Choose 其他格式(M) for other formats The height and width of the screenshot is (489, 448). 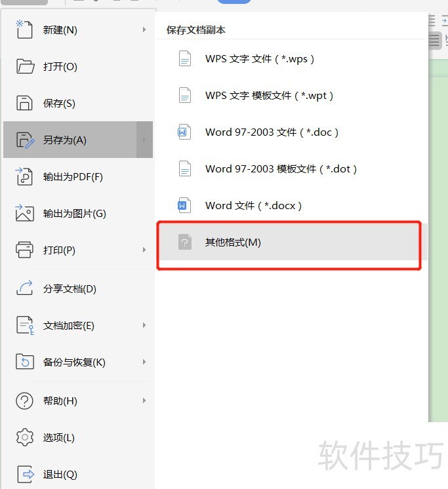[292, 242]
